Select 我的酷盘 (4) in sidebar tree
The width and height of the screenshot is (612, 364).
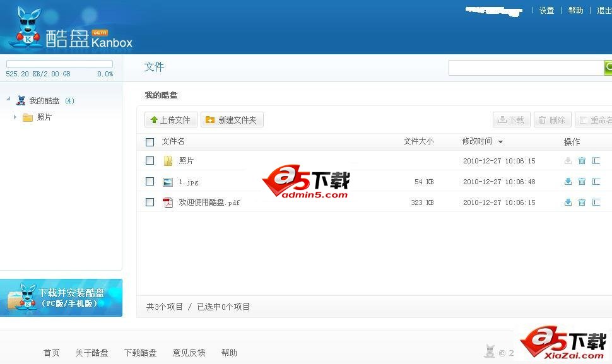(52, 101)
